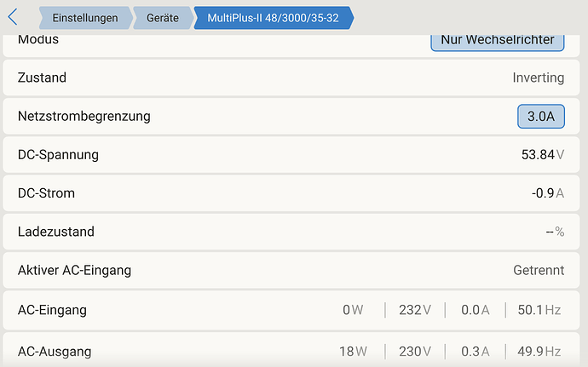Open the Einstellungen breadcrumb

85,18
